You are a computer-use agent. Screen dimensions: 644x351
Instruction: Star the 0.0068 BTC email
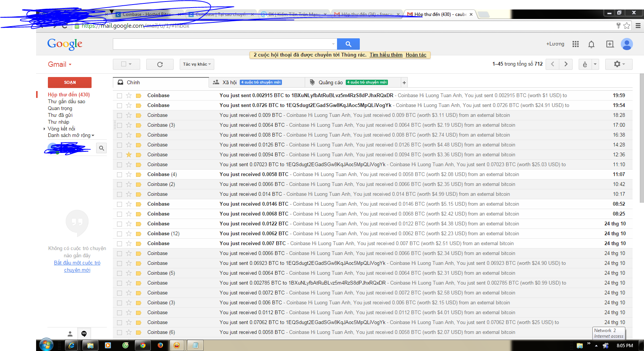(129, 214)
